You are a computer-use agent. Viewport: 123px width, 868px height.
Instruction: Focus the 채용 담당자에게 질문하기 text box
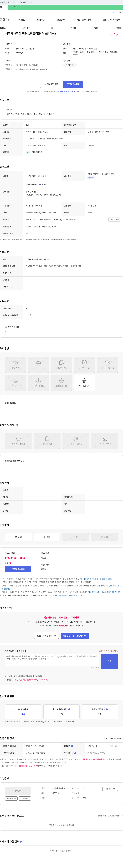[52, 660]
